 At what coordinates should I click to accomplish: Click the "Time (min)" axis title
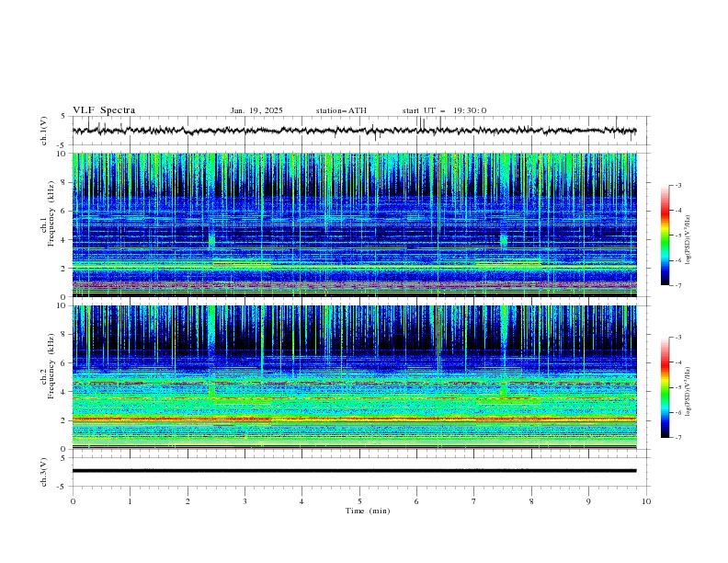(x=368, y=511)
